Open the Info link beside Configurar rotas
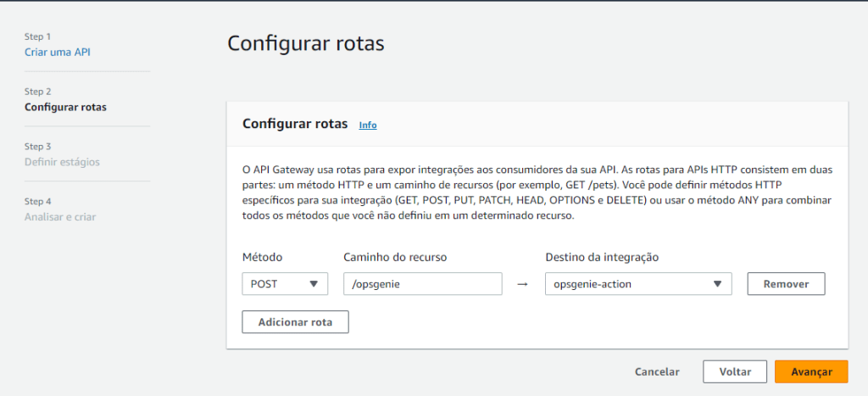Viewport: 868px width, 396px height. point(368,125)
